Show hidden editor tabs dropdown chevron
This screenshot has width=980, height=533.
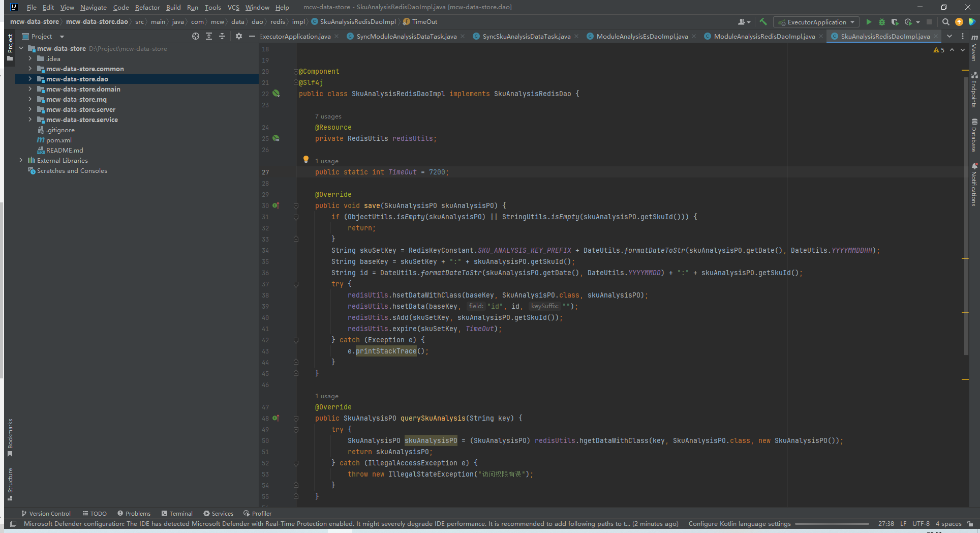coord(950,36)
